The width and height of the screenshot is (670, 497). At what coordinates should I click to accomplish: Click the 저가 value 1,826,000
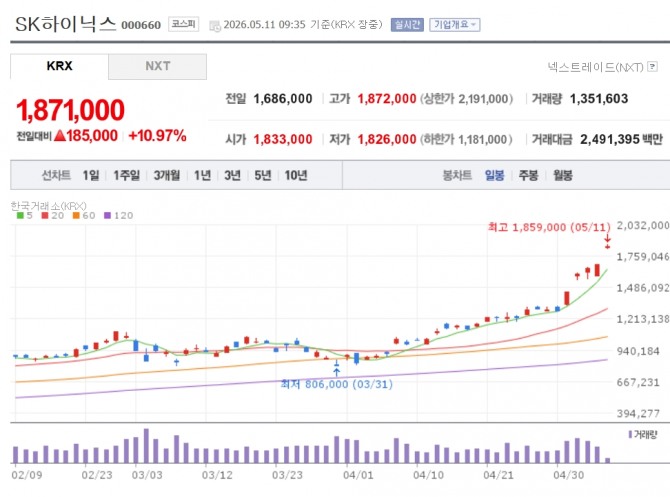pos(387,139)
